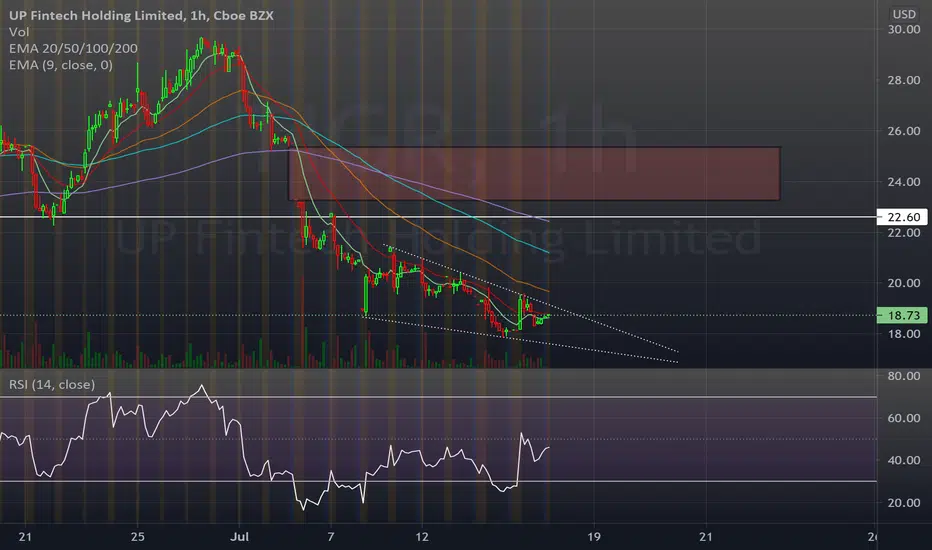Screen dimensions: 932x550
Task: Click the 24.00 price axis label
Action: 903,182
